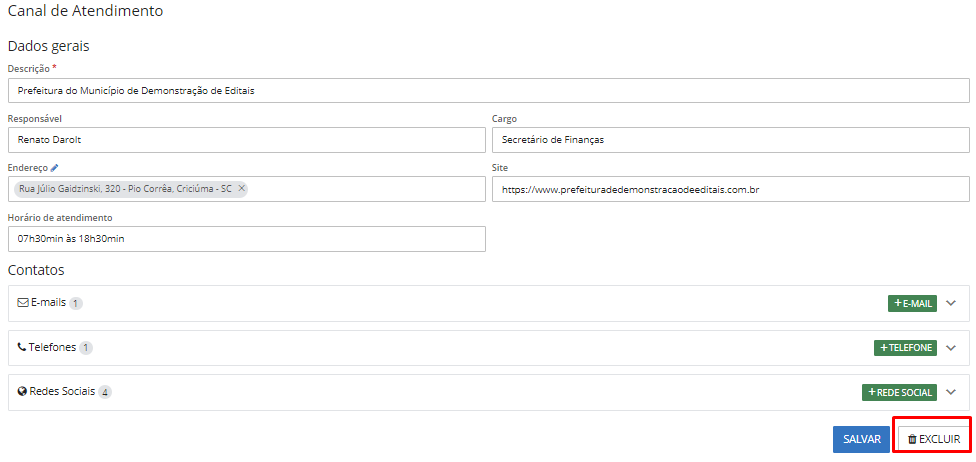Focus the Responsável input field
The image size is (976, 462).
[x=246, y=140]
